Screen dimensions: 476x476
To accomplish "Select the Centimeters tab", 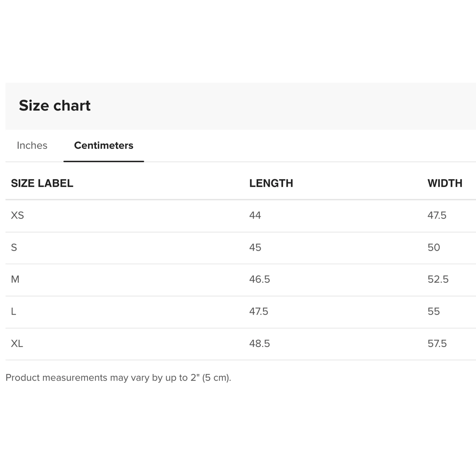I will 104,145.
